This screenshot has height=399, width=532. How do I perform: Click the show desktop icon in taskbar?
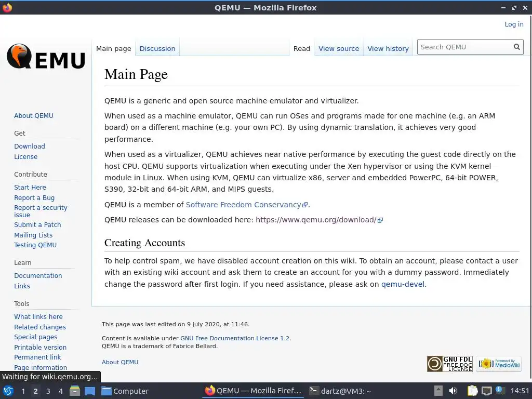coord(90,391)
